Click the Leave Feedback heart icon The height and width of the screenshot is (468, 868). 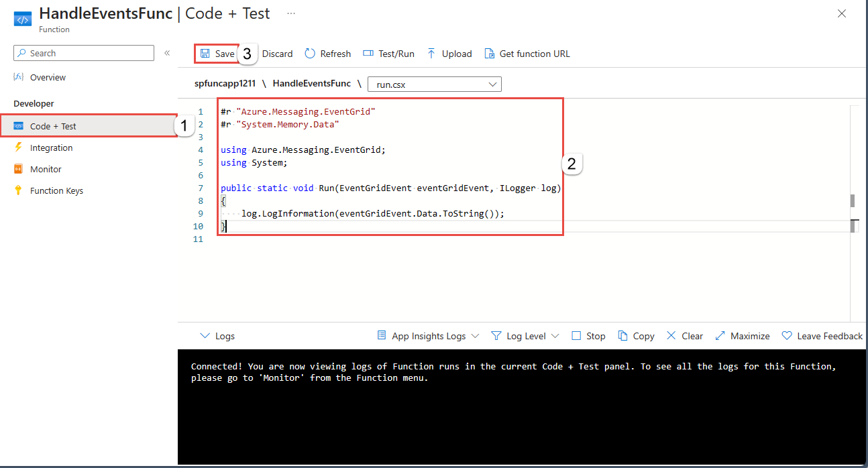[x=787, y=336]
